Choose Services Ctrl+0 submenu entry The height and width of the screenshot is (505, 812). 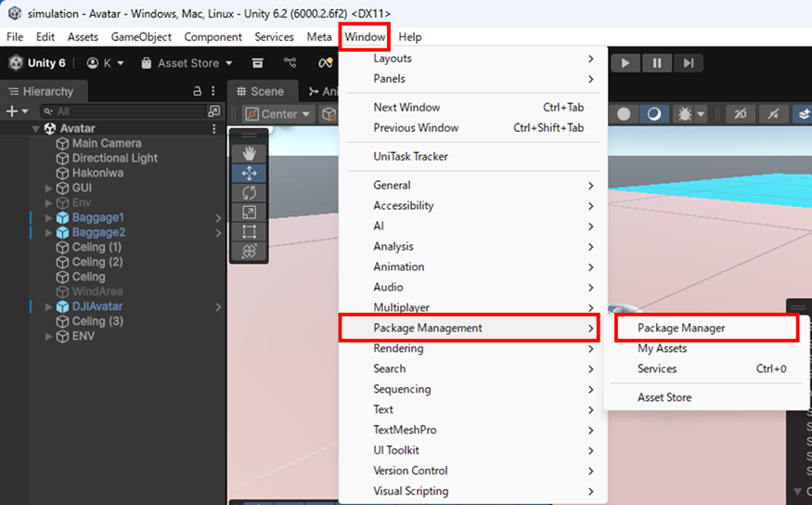click(707, 369)
